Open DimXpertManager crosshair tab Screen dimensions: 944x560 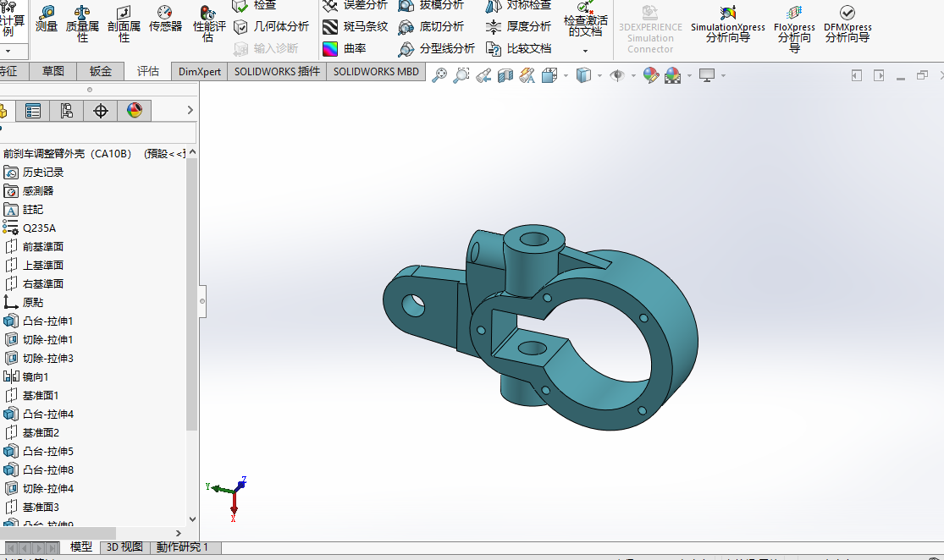[101, 111]
